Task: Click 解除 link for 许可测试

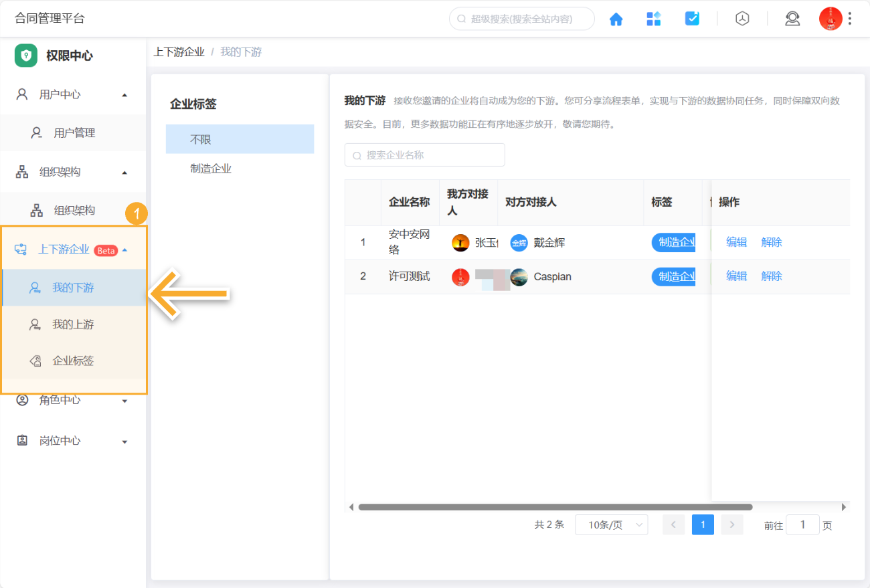Action: 771,276
